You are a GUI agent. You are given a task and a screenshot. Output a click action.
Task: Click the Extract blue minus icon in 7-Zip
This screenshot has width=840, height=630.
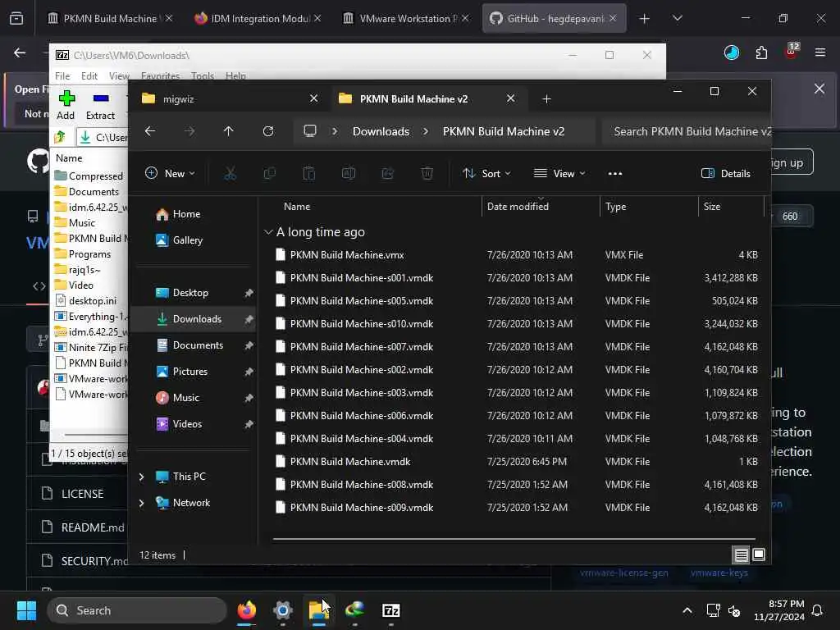(101, 98)
